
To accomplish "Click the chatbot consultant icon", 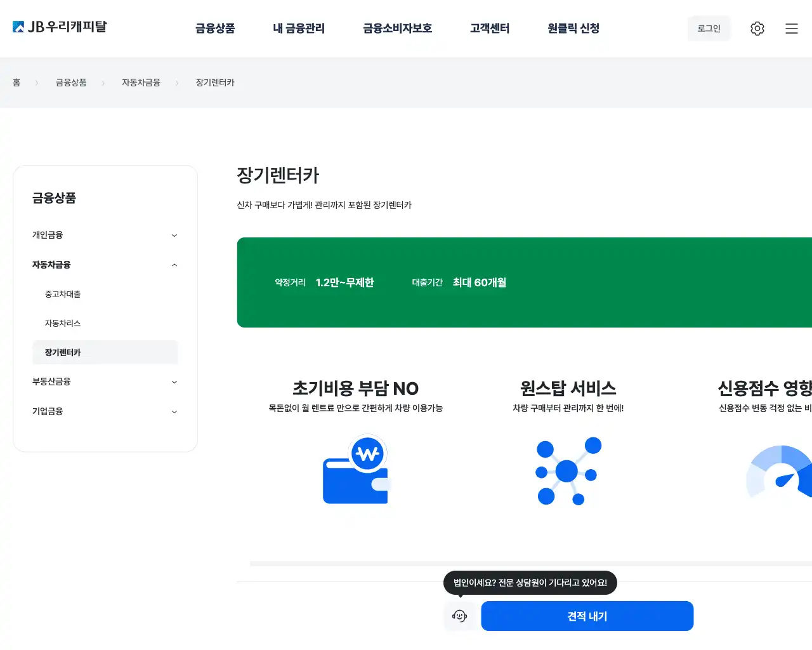I will coord(460,616).
